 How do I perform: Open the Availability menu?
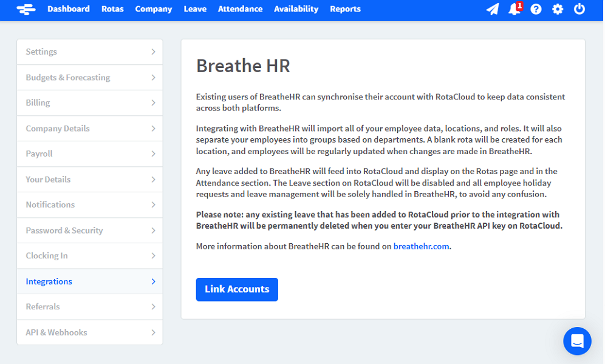(296, 9)
